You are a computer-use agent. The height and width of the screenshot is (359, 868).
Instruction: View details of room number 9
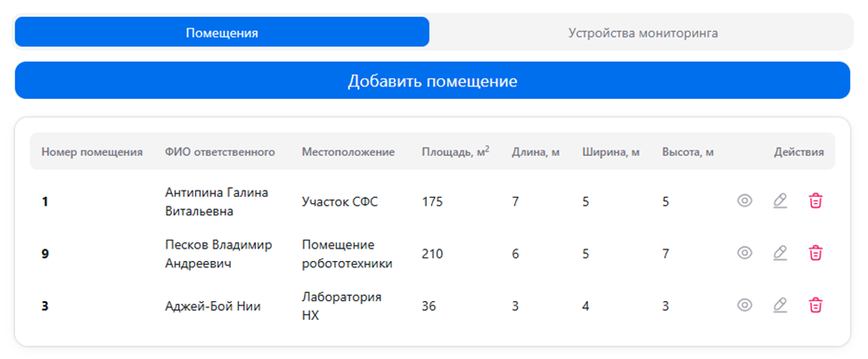point(745,253)
